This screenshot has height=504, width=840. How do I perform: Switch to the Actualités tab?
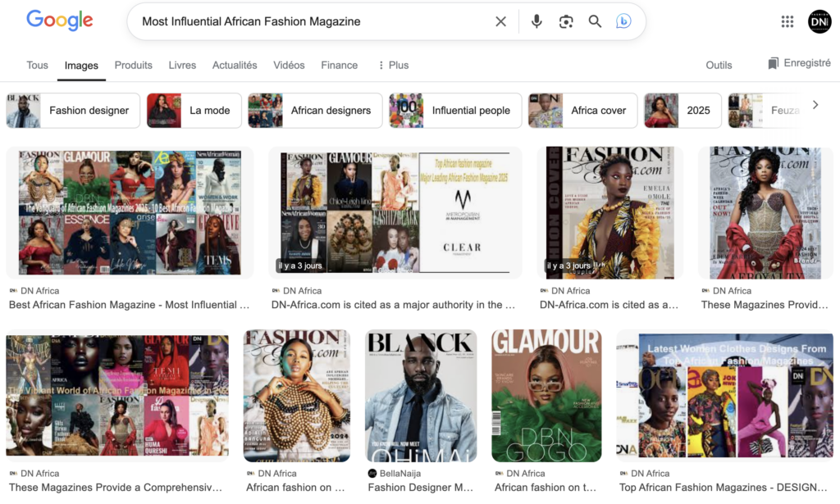click(x=235, y=65)
